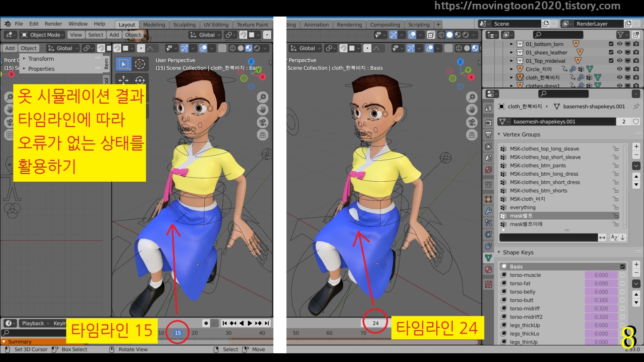Toggle camera view icon in left perspective viewport
Screen dimensions: 644x362
[x=263, y=122]
